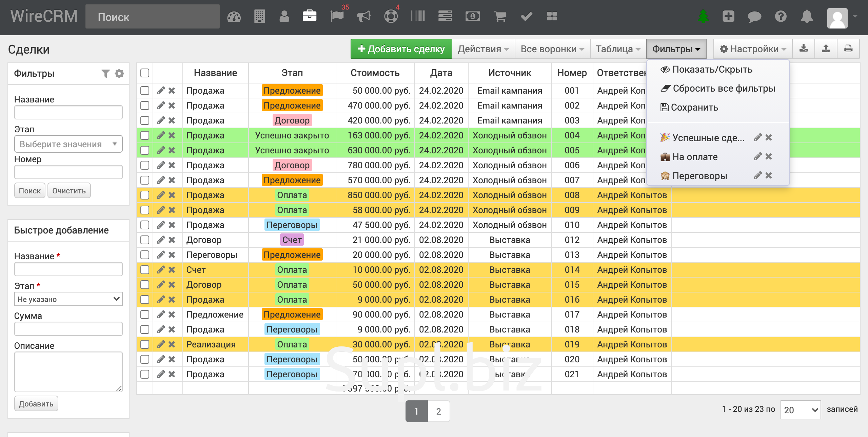Edit deal number 001 with pencil icon
This screenshot has height=437, width=868.
pyautogui.click(x=161, y=91)
